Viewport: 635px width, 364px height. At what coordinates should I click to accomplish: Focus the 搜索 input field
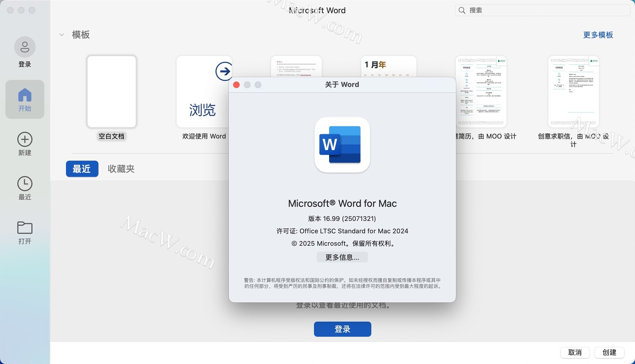coord(543,10)
